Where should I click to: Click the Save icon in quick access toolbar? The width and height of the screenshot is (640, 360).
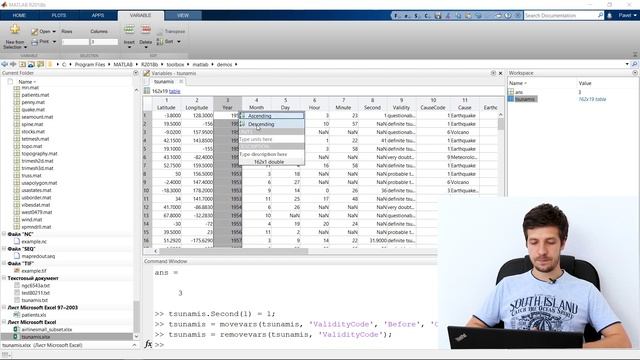point(438,16)
